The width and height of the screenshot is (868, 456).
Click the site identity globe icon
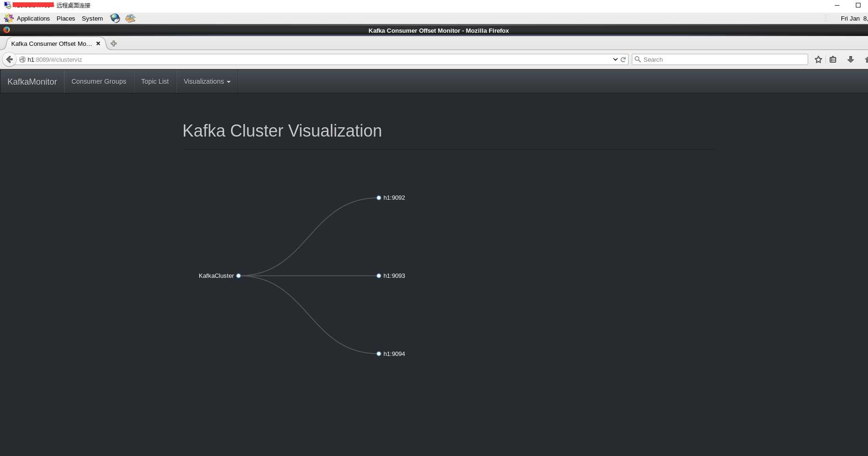tap(22, 59)
